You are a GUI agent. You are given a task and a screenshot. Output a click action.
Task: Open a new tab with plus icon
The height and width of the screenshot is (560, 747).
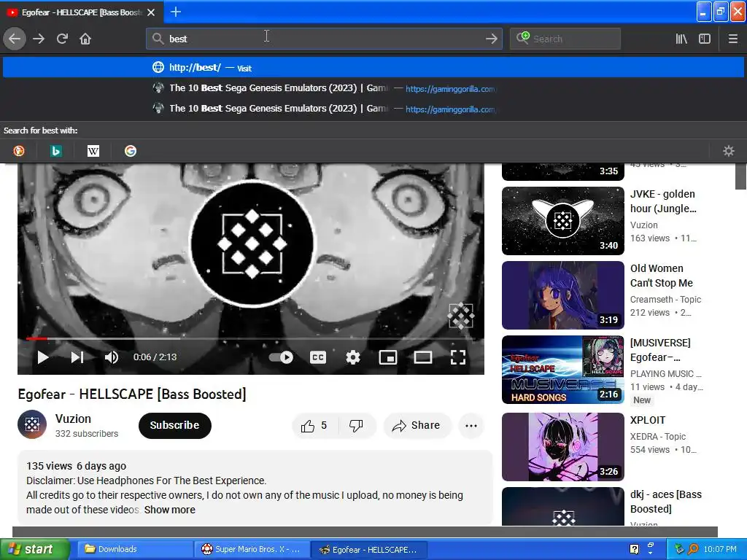[x=175, y=12]
